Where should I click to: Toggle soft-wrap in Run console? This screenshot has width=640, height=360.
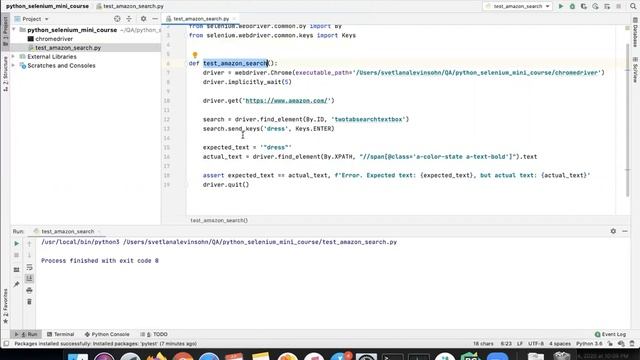pos(29,267)
